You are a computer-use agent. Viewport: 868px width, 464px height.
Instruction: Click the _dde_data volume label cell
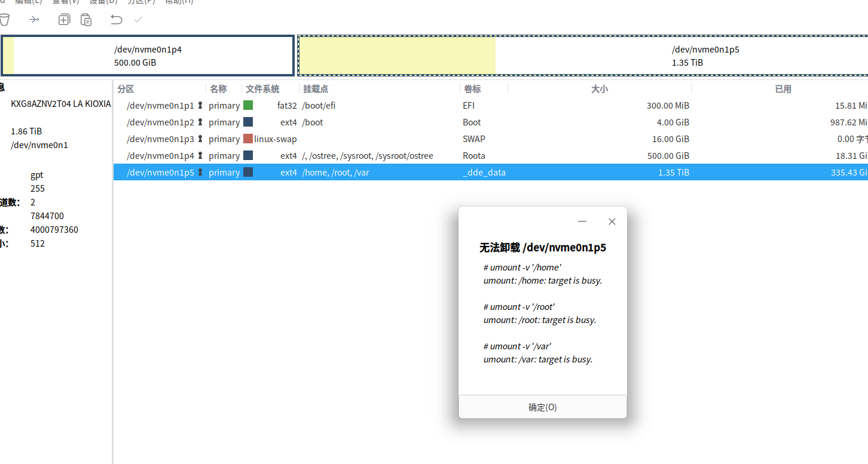pyautogui.click(x=484, y=173)
